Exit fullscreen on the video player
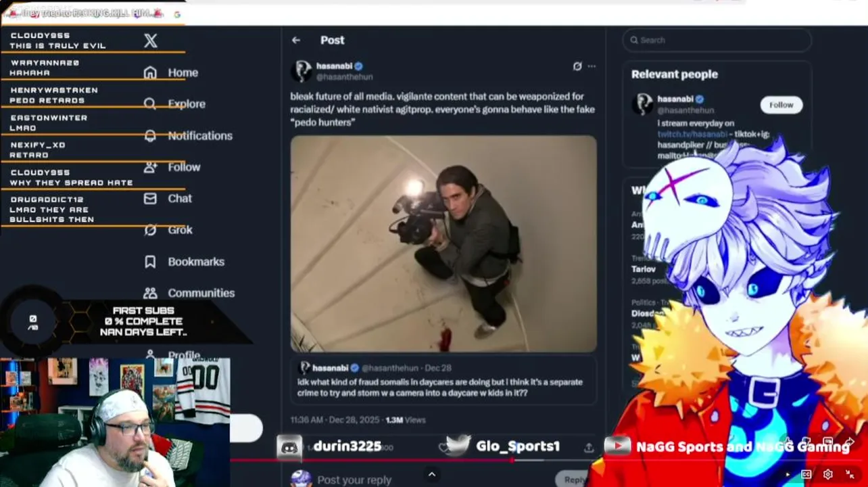868x487 pixels. click(x=850, y=474)
